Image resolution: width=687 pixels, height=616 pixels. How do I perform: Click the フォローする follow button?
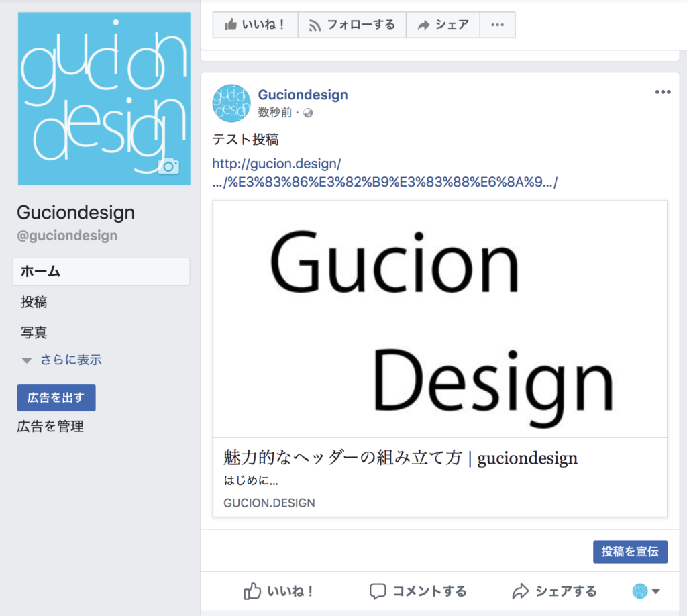[352, 25]
